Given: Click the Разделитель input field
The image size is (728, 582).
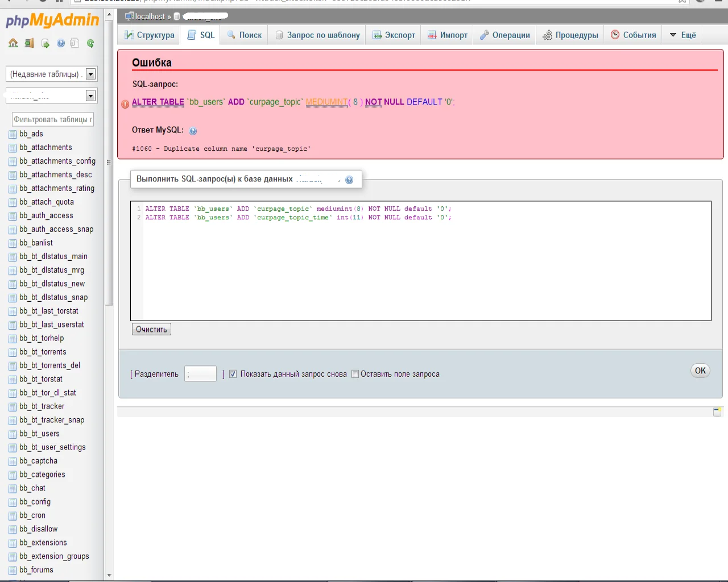Looking at the screenshot, I should [x=200, y=374].
